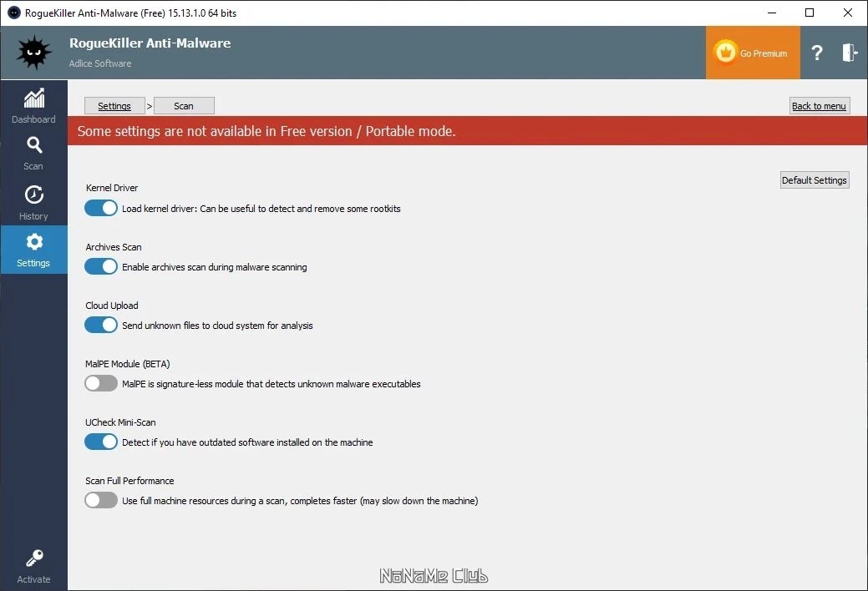Click 'MalPE is signature-less module' description text

click(272, 384)
